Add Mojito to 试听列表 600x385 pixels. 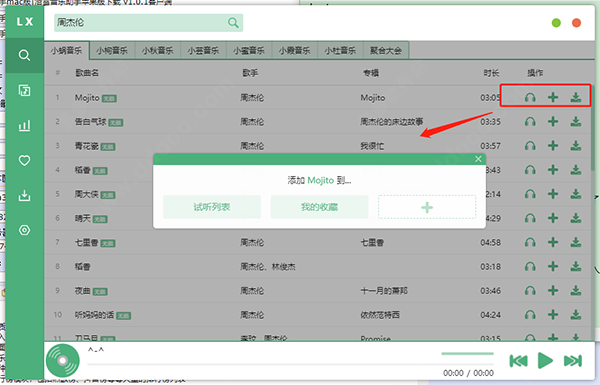pos(212,207)
